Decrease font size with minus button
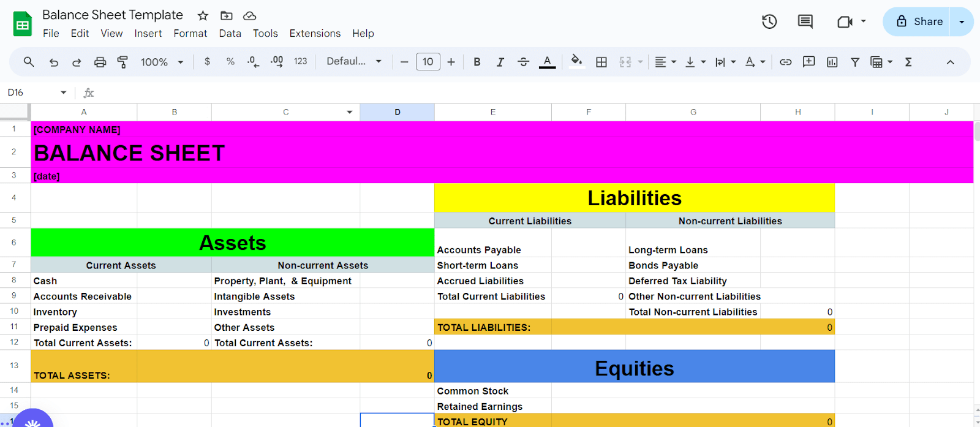The image size is (980, 427). click(x=404, y=62)
